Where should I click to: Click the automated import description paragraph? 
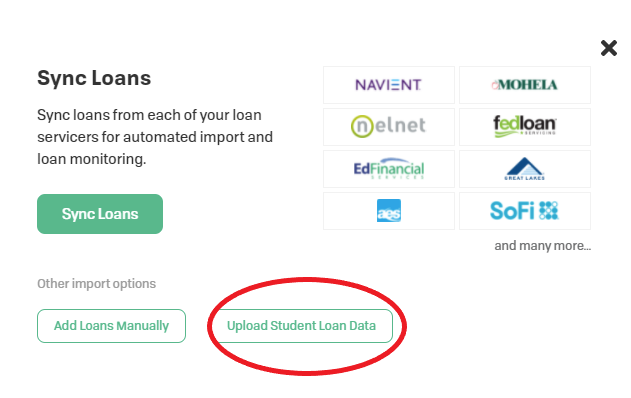pos(155,137)
